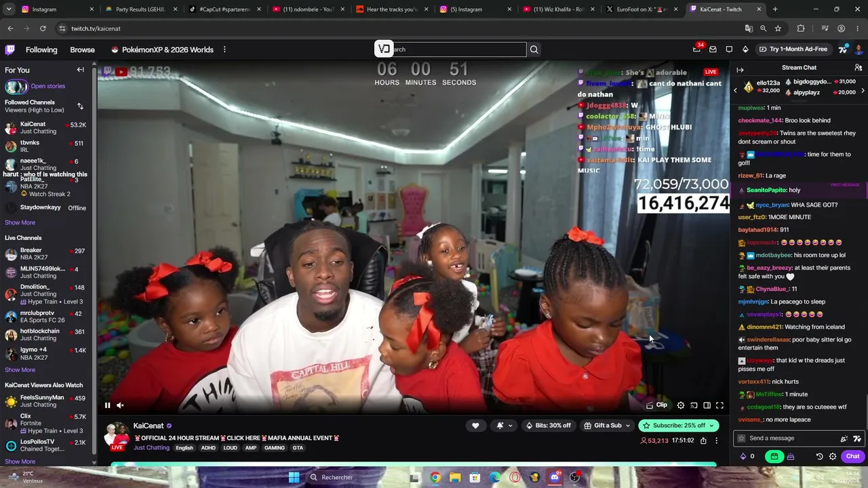Follow KaiCenat with the heart button
Image resolution: width=868 pixels, height=488 pixels.
coord(475,426)
